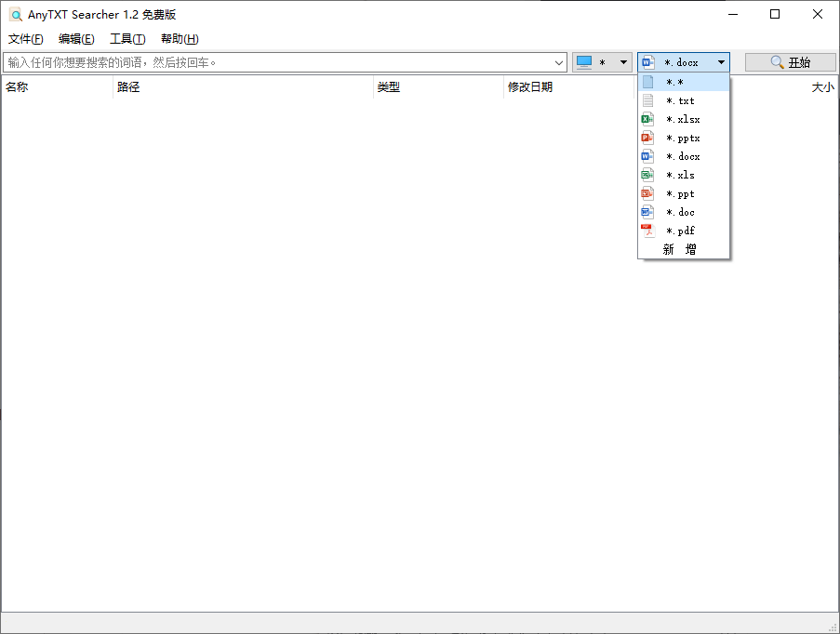This screenshot has width=840, height=634.
Task: Choose the *.xlsx file type option
Action: (684, 119)
